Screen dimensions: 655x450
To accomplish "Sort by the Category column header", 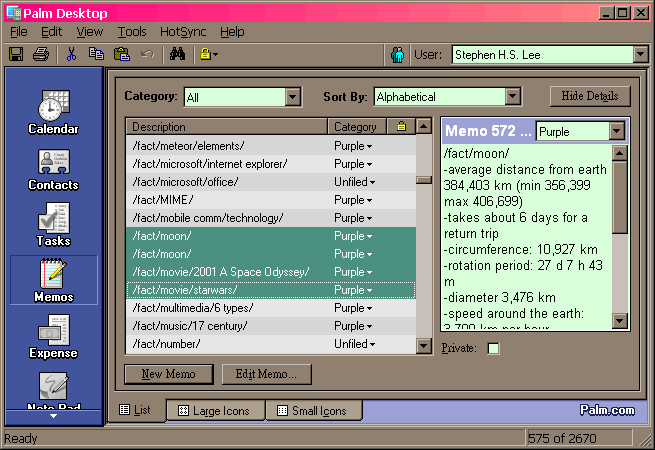I will point(357,127).
